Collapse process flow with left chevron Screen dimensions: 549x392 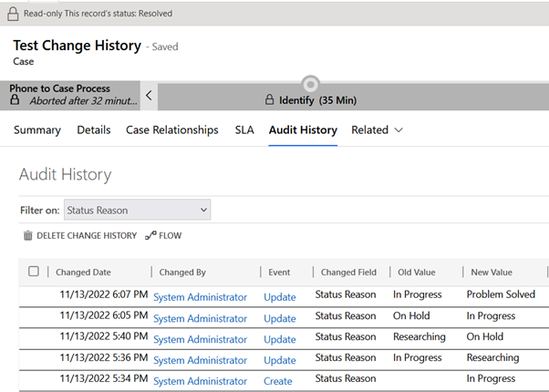click(x=150, y=95)
